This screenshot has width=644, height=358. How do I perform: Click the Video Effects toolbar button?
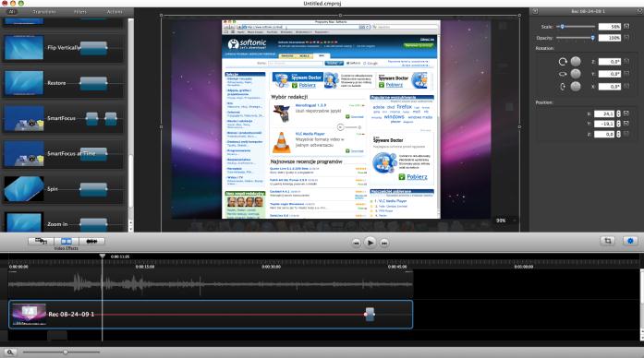point(67,241)
